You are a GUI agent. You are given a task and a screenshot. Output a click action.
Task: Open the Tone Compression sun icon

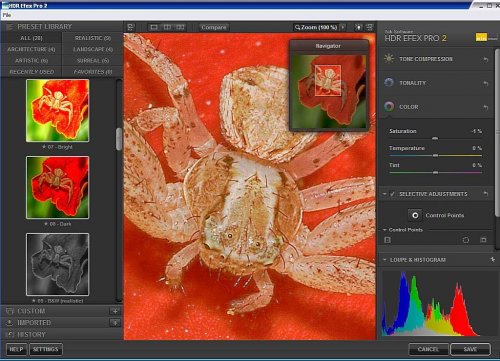[x=389, y=58]
